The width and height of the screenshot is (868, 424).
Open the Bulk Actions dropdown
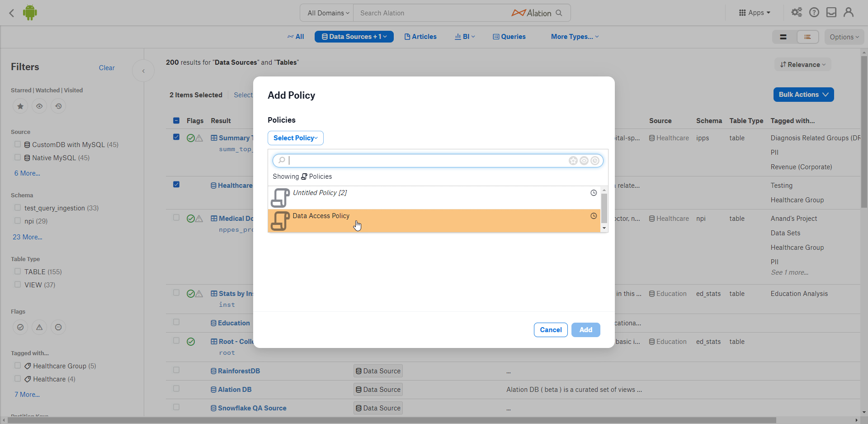(x=803, y=95)
